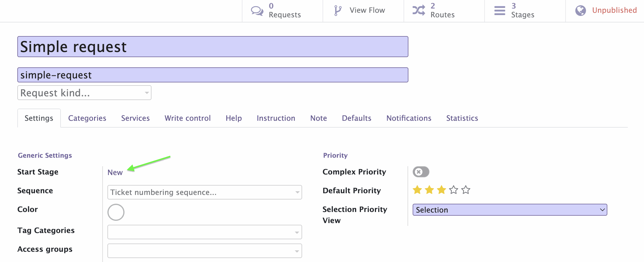Switch to the Categories tab
Viewport: 644px width, 262px height.
(x=87, y=118)
